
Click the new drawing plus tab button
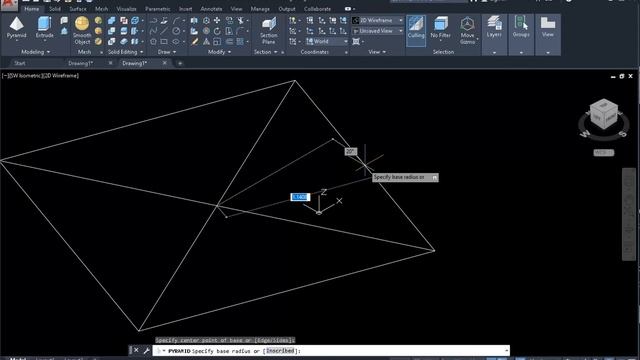coord(180,63)
